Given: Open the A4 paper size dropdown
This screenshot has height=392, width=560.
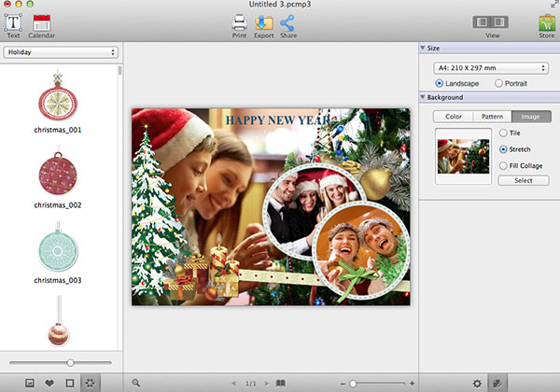Looking at the screenshot, I should tap(490, 68).
